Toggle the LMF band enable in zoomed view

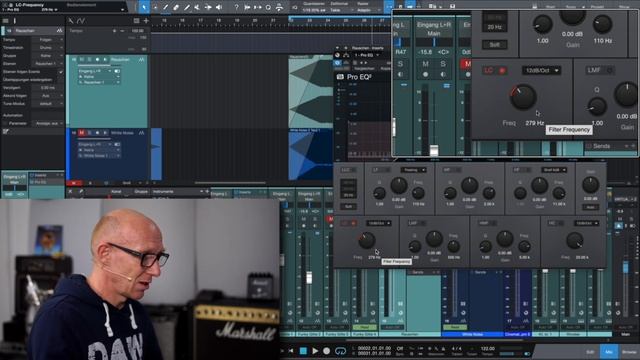point(610,71)
